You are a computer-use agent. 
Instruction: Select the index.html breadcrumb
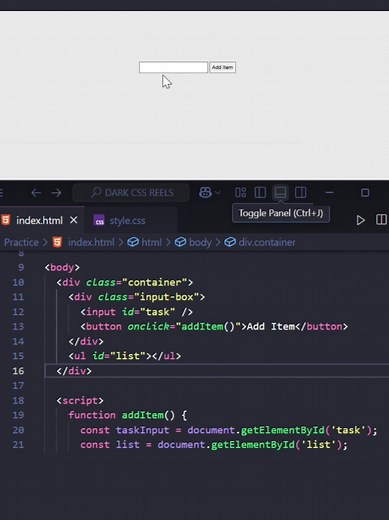[91, 242]
